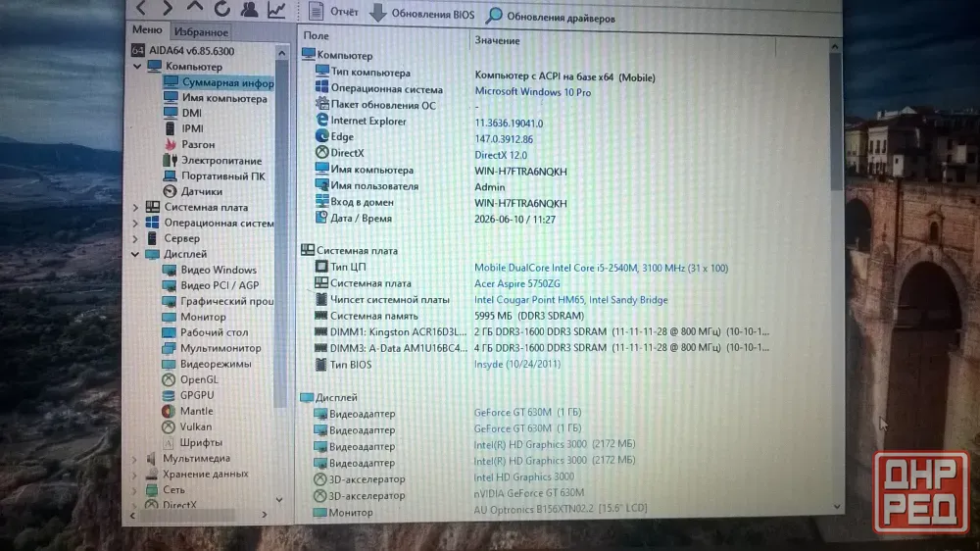Image resolution: width=980 pixels, height=551 pixels.
Task: Click the Монитор tree item icon
Action: click(169, 317)
